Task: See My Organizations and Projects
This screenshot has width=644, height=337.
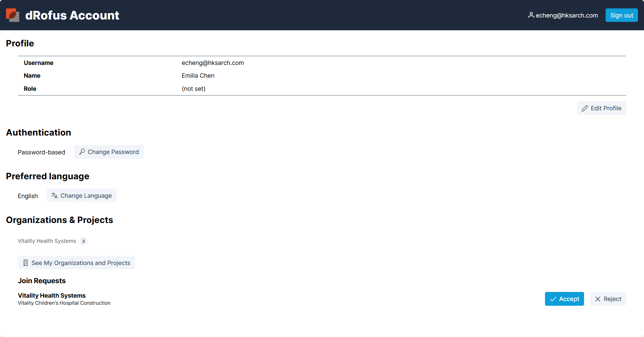Action: tap(76, 263)
